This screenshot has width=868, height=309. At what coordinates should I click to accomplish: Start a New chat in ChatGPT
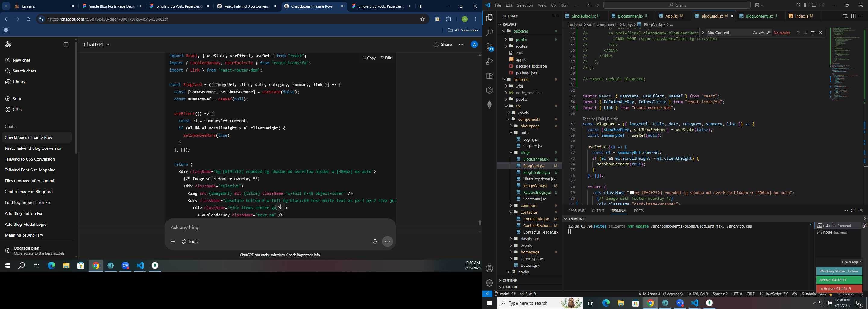tap(22, 60)
